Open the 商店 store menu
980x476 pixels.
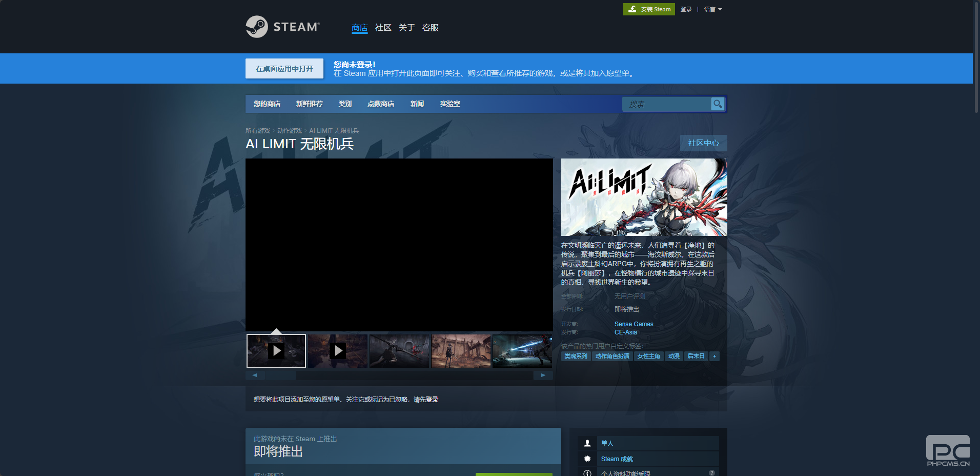coord(360,28)
